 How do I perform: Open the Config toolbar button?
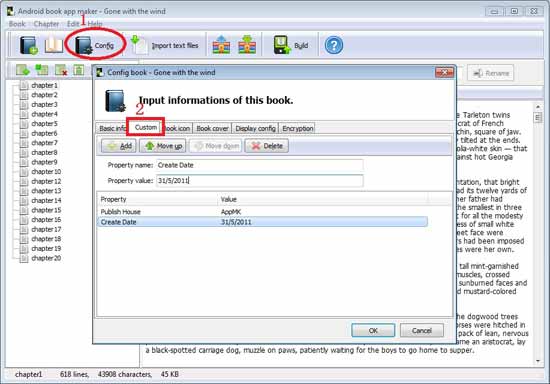click(95, 45)
